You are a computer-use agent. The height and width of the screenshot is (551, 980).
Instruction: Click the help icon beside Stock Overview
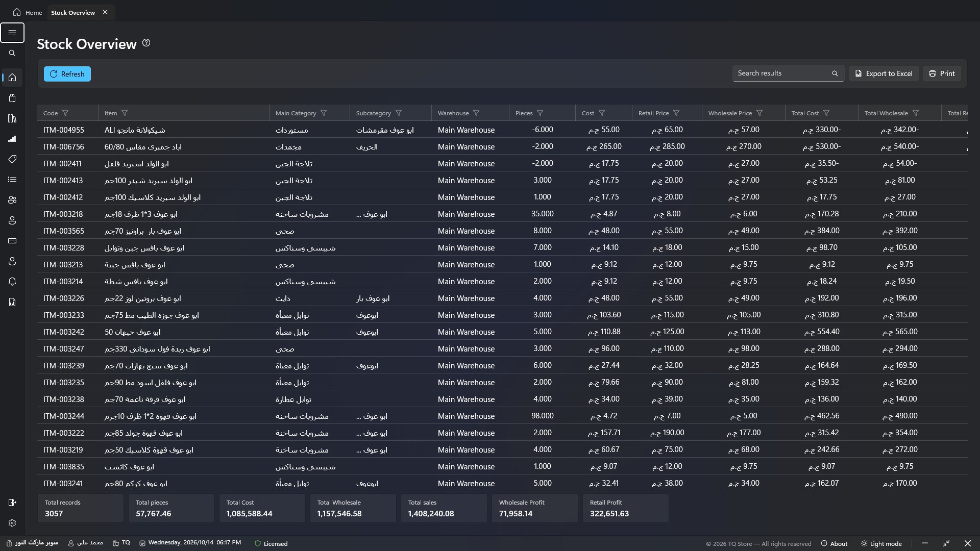coord(146,43)
